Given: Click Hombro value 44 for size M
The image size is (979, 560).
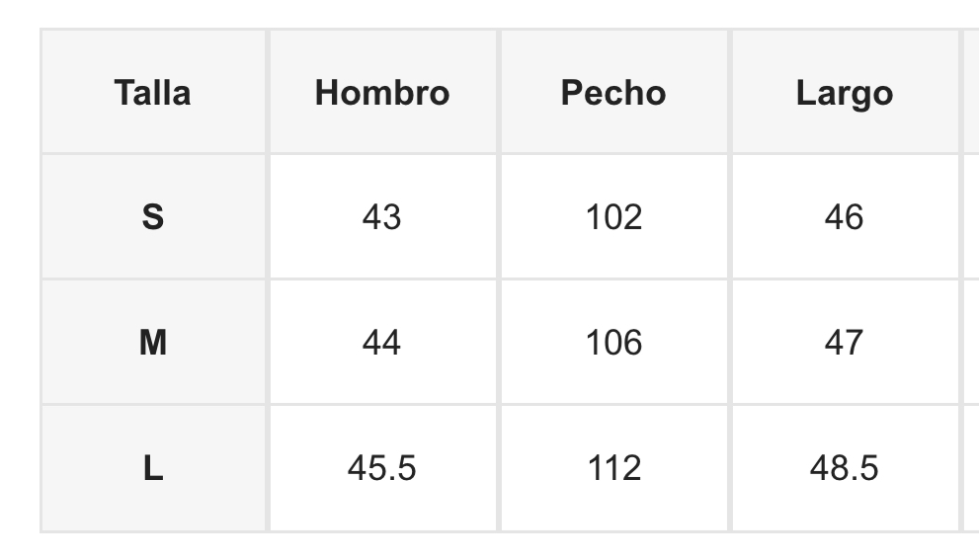Looking at the screenshot, I should click(382, 343).
